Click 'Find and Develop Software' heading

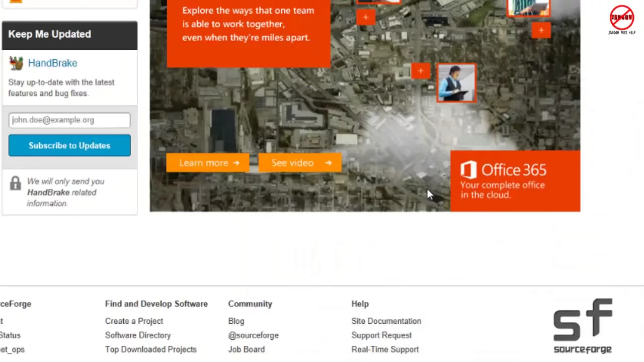pos(156,304)
